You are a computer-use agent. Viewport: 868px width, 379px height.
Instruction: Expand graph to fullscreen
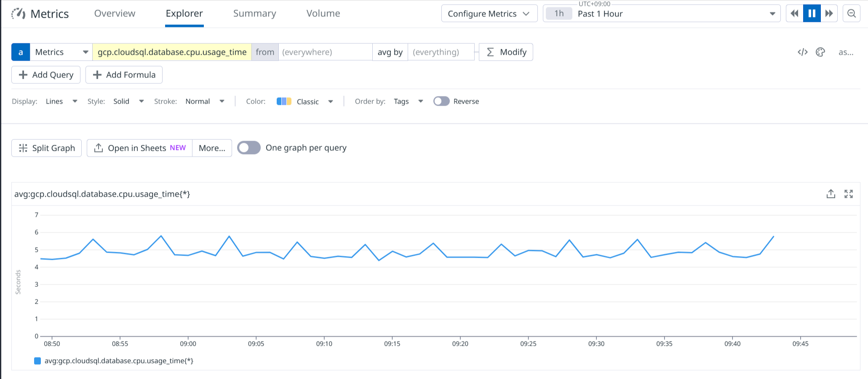tap(849, 194)
